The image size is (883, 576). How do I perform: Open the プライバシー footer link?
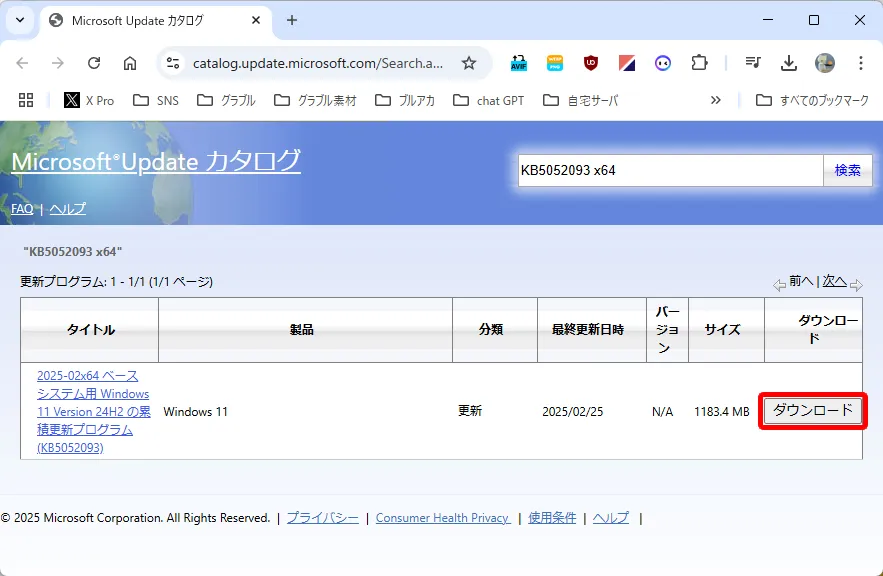coord(323,517)
